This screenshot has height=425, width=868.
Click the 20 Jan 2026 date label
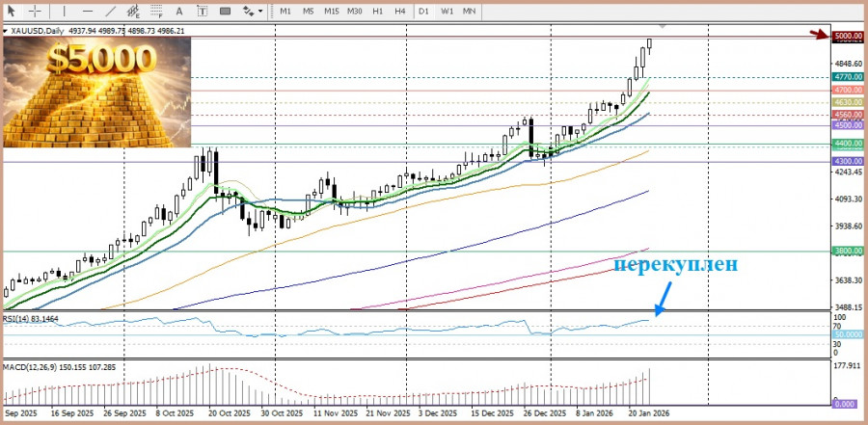pyautogui.click(x=648, y=413)
